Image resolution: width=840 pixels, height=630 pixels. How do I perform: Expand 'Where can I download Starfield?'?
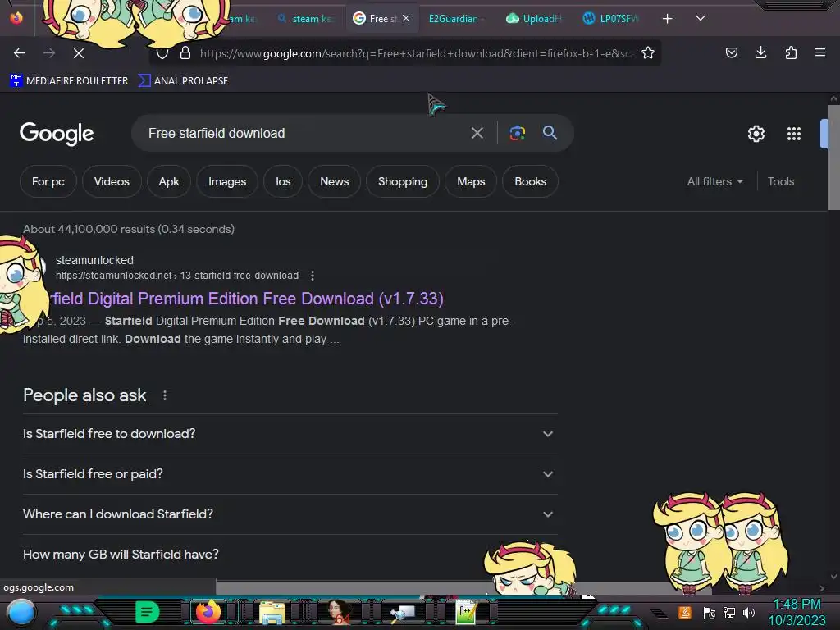coord(290,514)
